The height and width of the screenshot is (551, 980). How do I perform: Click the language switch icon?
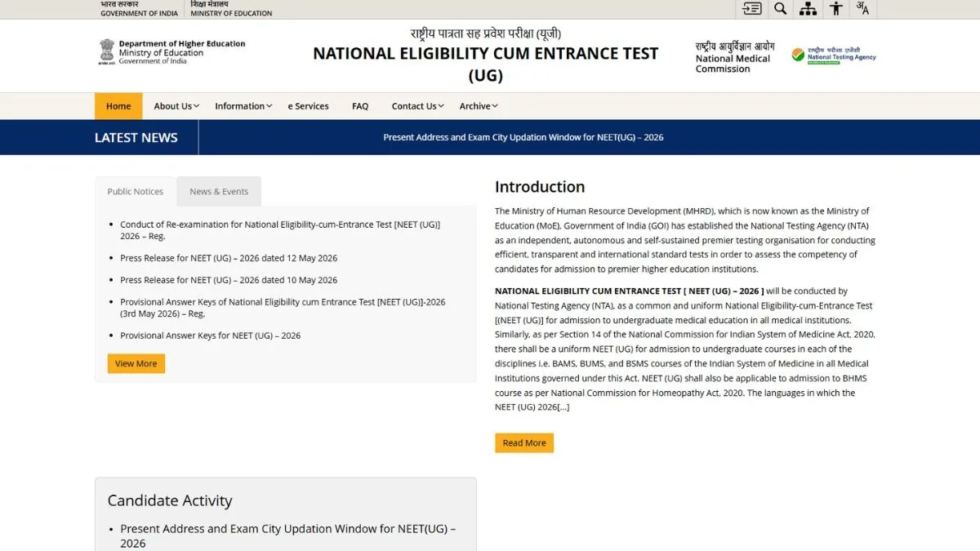(862, 8)
